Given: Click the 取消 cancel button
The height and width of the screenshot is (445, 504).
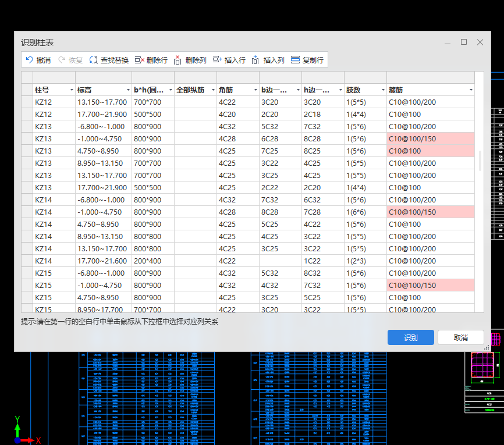Looking at the screenshot, I should click(x=460, y=337).
